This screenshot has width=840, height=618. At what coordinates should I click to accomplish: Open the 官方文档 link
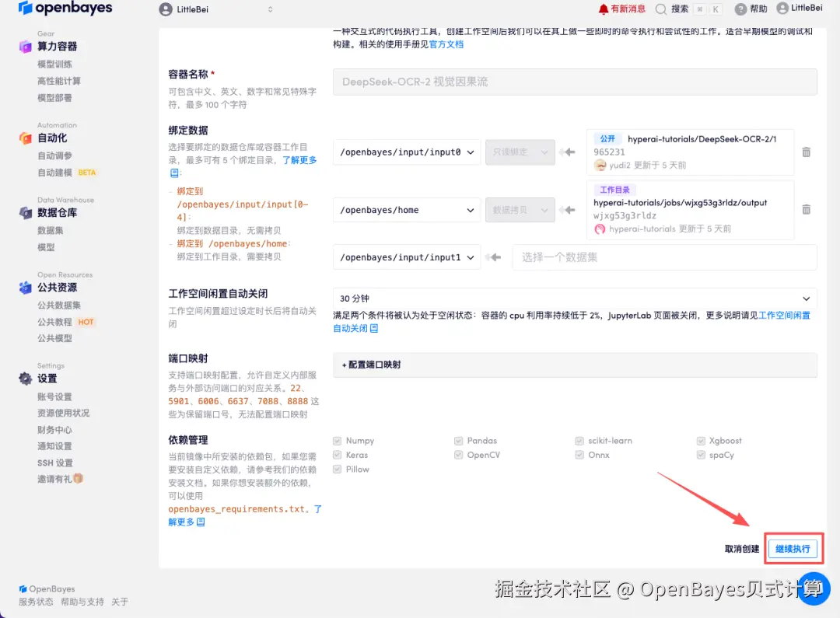pyautogui.click(x=446, y=44)
